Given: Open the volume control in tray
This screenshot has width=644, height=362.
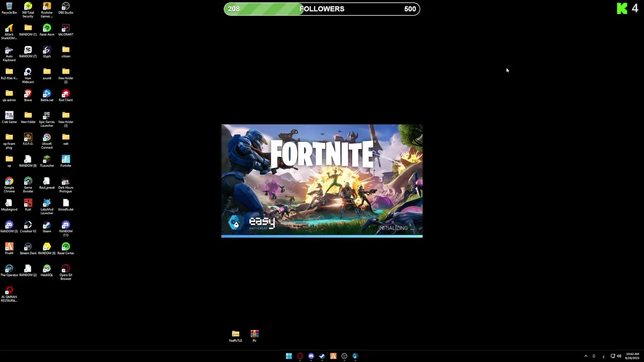Looking at the screenshot, I should coord(619,356).
